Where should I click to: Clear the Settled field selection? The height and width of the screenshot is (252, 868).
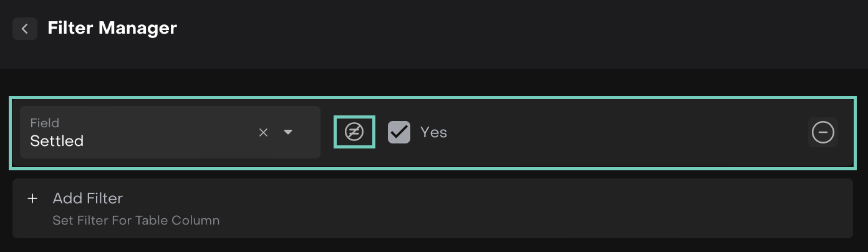(x=263, y=132)
